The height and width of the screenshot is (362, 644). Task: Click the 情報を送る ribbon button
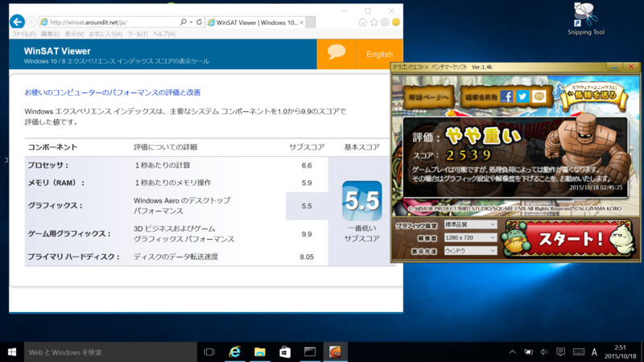pos(593,95)
